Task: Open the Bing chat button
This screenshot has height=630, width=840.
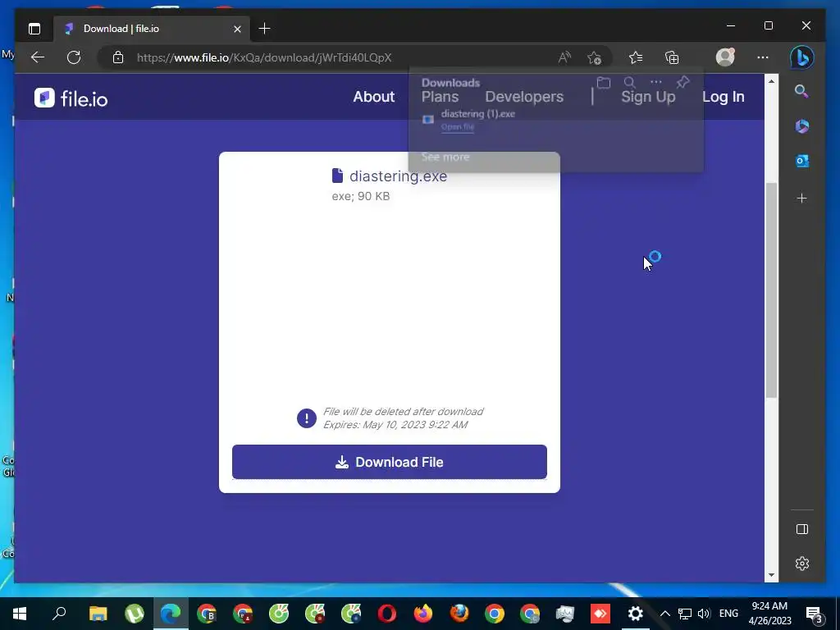Action: point(802,57)
